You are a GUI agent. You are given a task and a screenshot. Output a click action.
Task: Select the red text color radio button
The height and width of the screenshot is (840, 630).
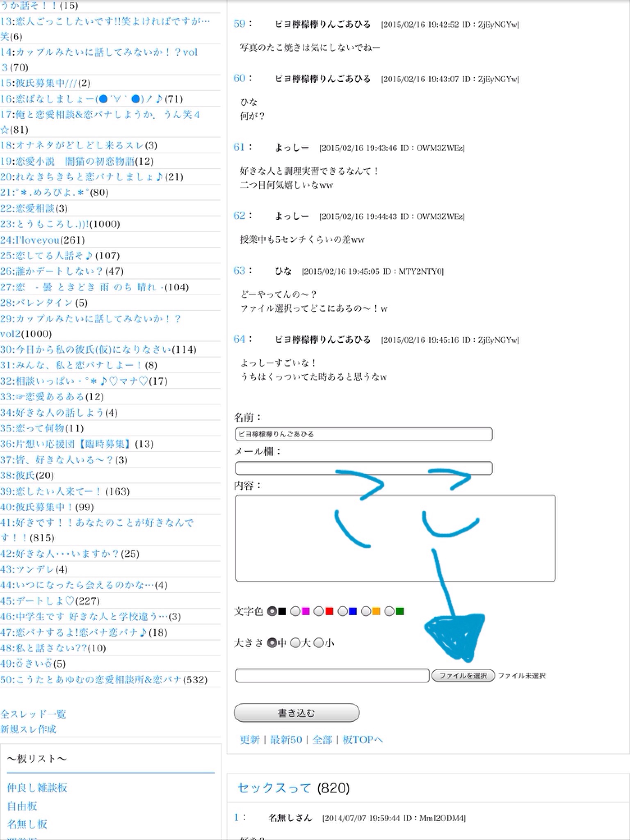319,612
